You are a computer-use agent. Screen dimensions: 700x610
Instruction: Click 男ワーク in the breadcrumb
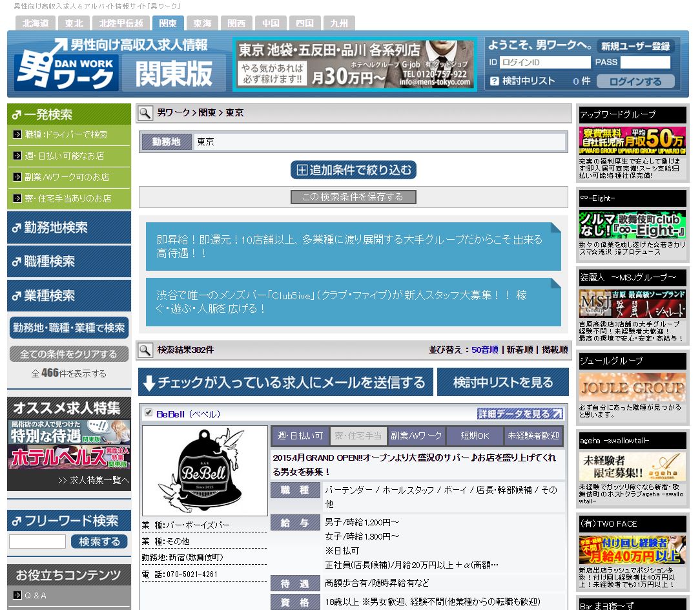pos(174,112)
